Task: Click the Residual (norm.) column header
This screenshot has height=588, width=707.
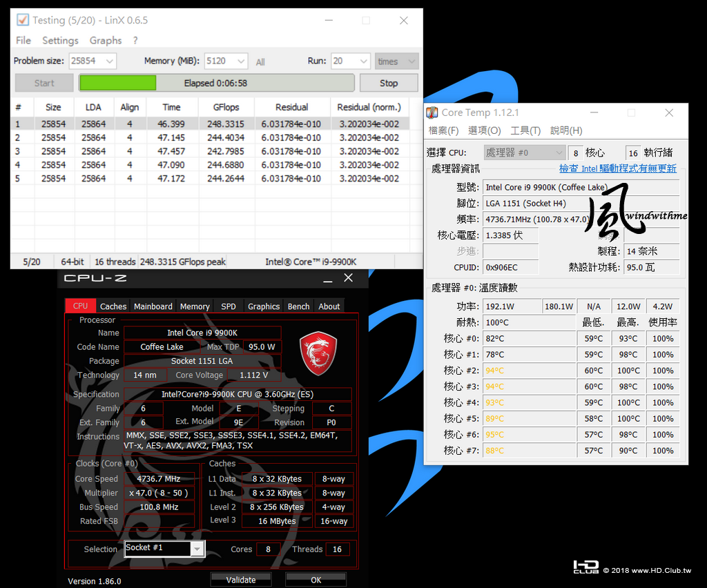Action: [369, 107]
